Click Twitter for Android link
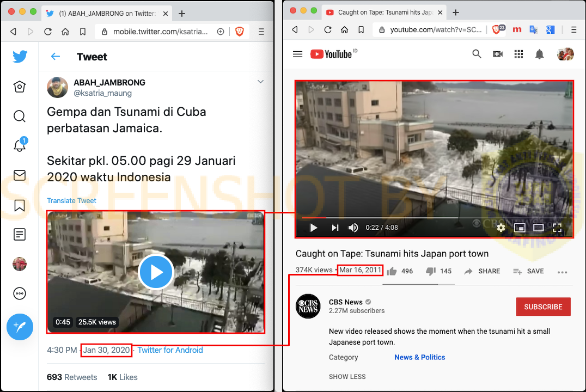Screen dimensions: 586x392 tap(170, 350)
